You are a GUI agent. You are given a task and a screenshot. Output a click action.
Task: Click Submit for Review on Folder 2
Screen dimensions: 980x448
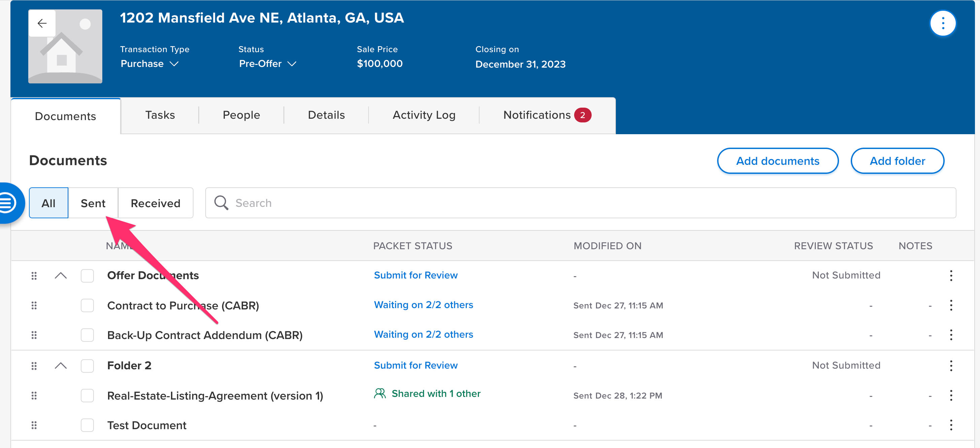(415, 366)
